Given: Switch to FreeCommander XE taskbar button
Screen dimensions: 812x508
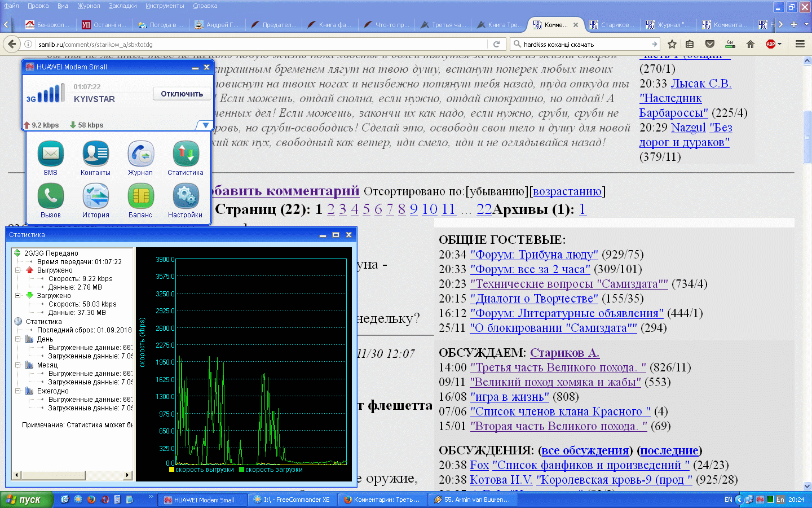Looking at the screenshot, I should [292, 500].
